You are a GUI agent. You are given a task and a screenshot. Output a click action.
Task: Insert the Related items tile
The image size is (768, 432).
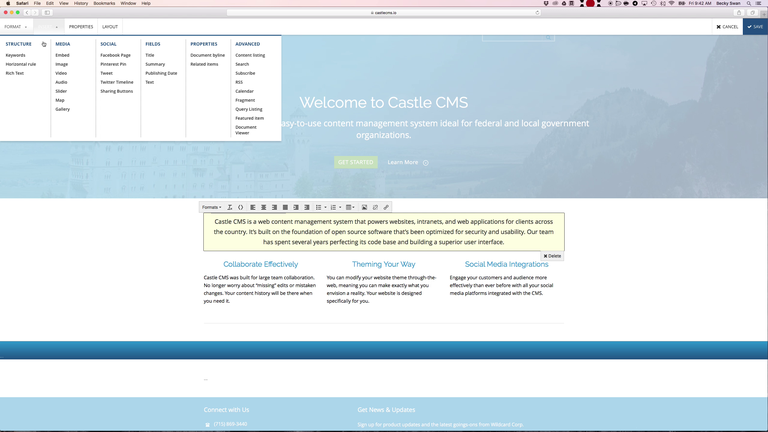pyautogui.click(x=204, y=64)
